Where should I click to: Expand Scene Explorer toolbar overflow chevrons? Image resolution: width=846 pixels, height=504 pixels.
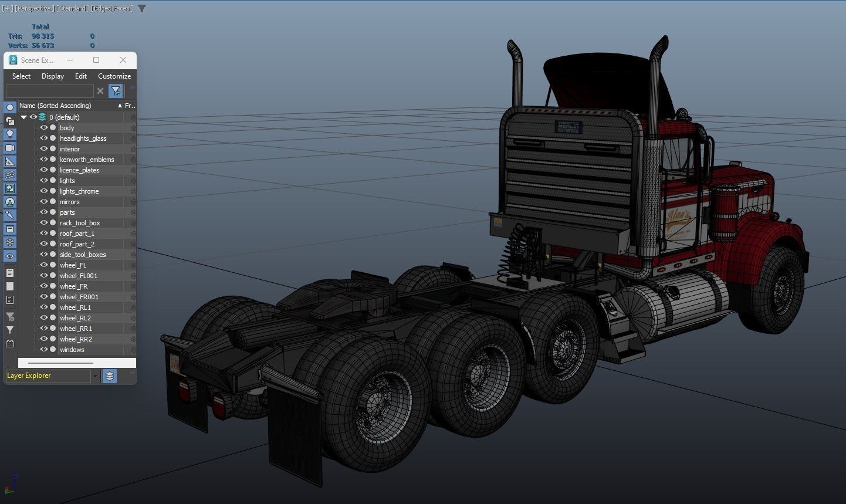[x=132, y=88]
